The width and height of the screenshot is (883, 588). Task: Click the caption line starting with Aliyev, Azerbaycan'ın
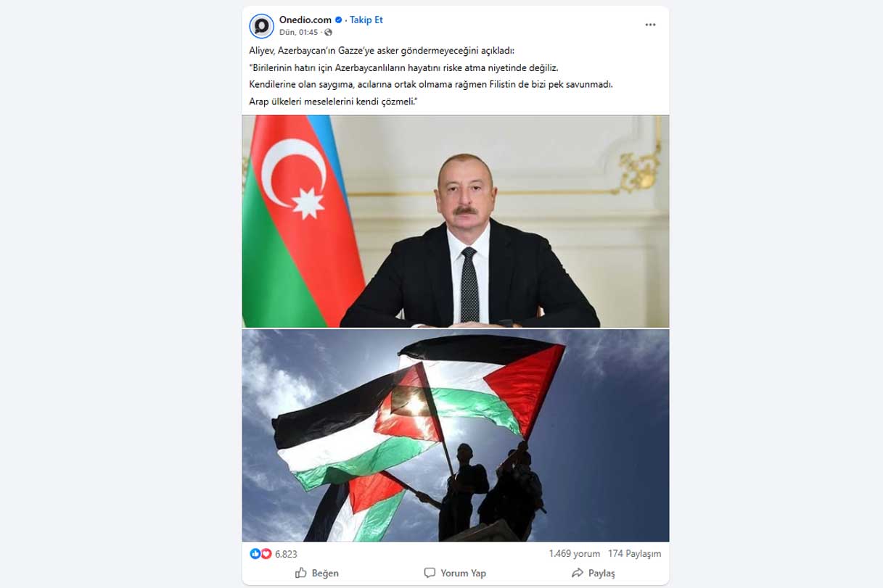pos(382,51)
